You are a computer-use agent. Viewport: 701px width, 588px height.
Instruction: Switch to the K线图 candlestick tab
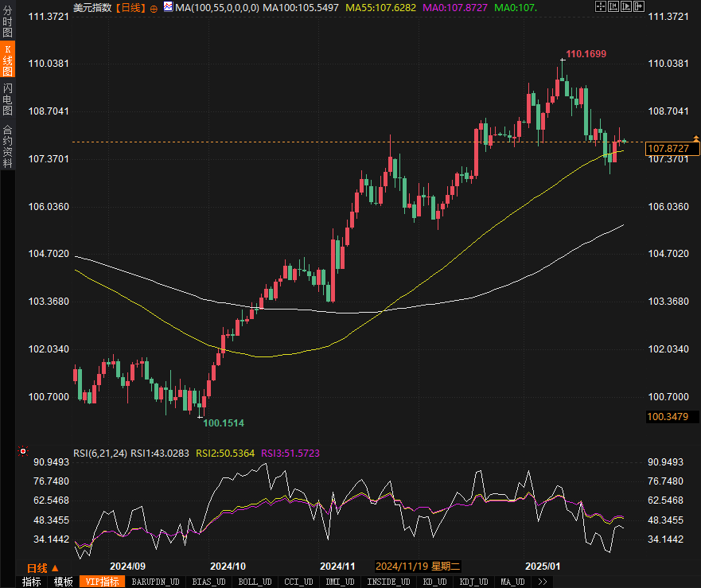tap(7, 60)
